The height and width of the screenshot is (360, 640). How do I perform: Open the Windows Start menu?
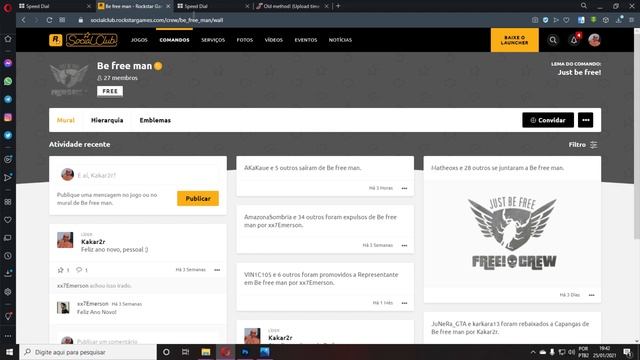9,352
